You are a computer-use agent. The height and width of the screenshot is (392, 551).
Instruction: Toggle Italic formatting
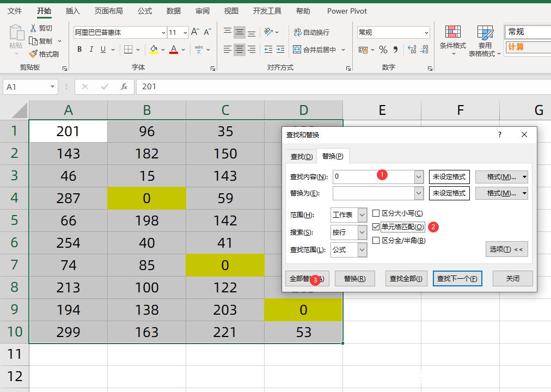point(91,50)
